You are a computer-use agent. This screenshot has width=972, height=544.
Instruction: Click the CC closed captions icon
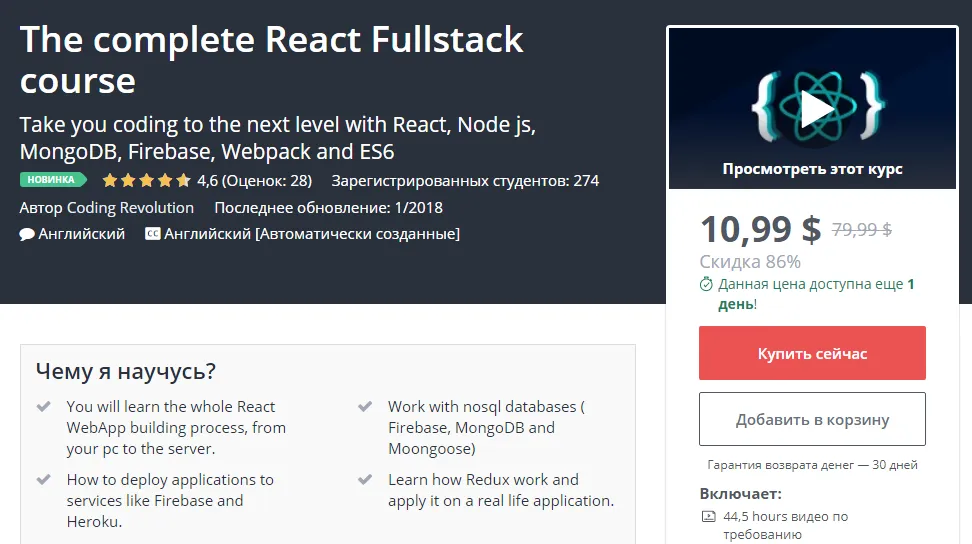click(153, 234)
